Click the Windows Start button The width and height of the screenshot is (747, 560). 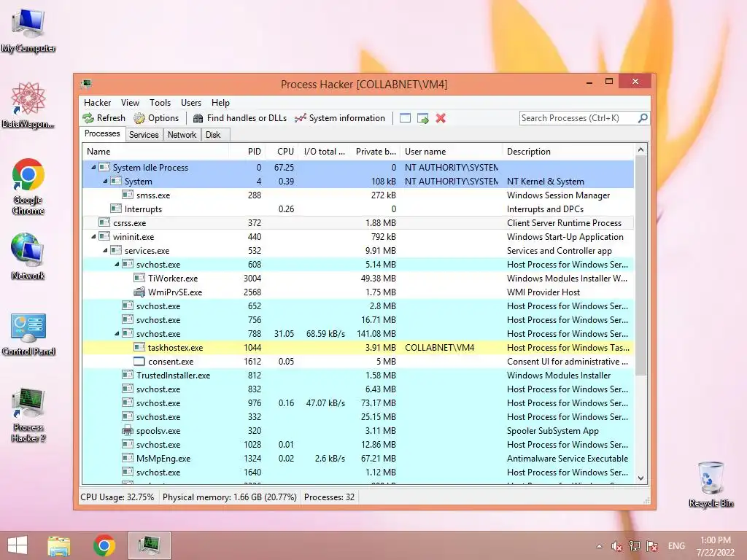tap(18, 545)
